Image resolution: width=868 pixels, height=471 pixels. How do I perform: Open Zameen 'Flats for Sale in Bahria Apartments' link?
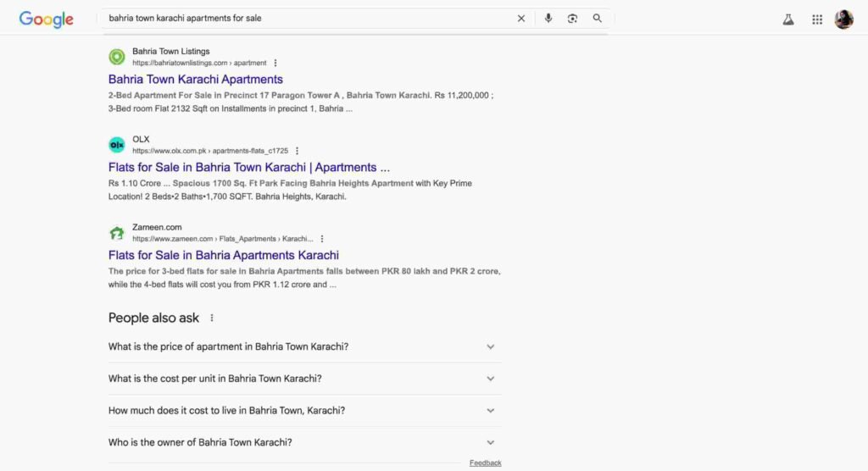(224, 255)
